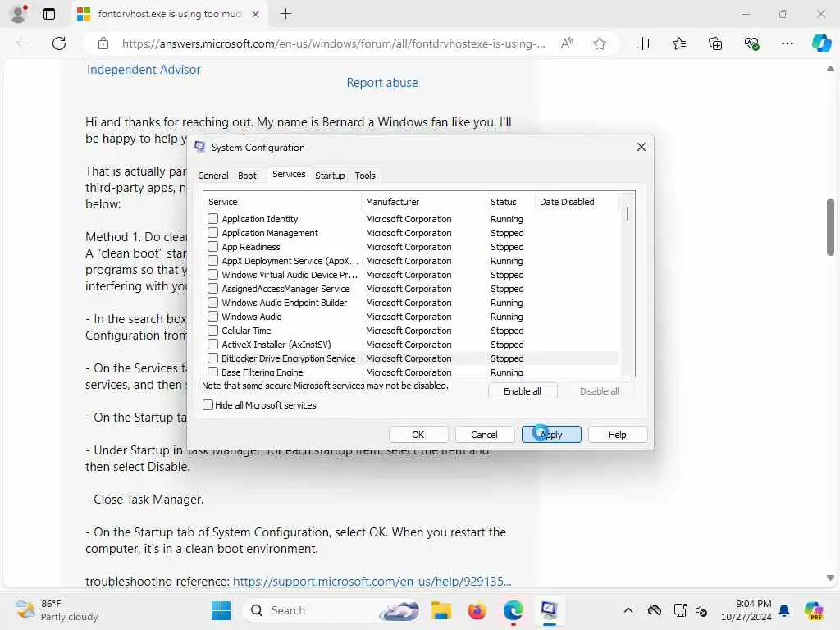Screen dimensions: 840x630
Task: Open the tab actions menu icon
Action: click(x=48, y=14)
